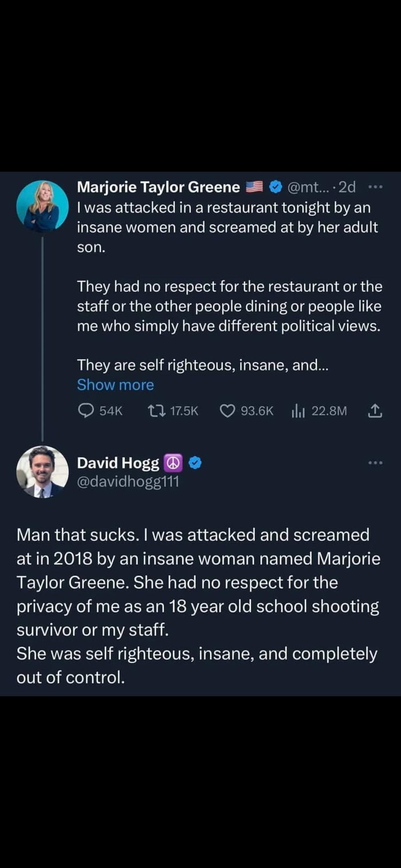Click the American flag emoji in Greene's name
The width and height of the screenshot is (401, 868).
[x=254, y=187]
